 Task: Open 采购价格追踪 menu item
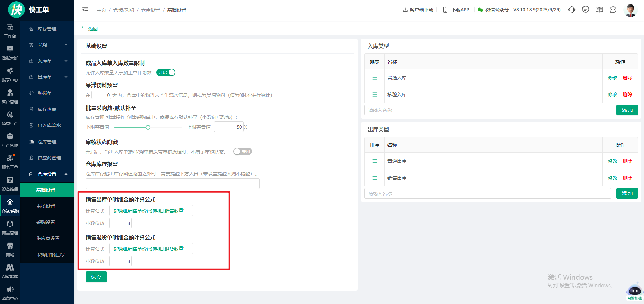pyautogui.click(x=50, y=255)
